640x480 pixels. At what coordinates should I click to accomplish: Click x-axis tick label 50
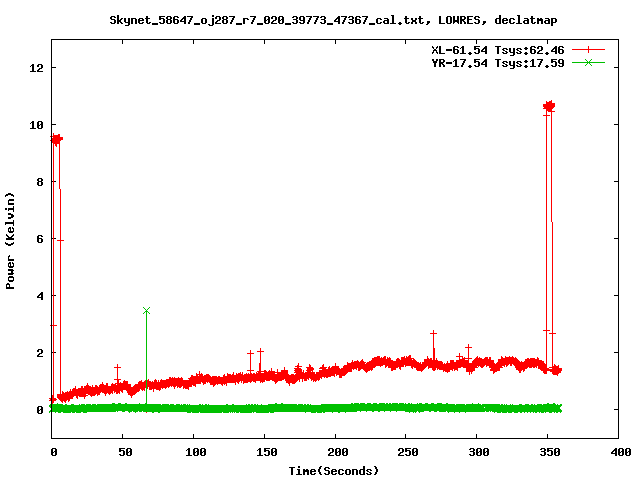(x=125, y=452)
